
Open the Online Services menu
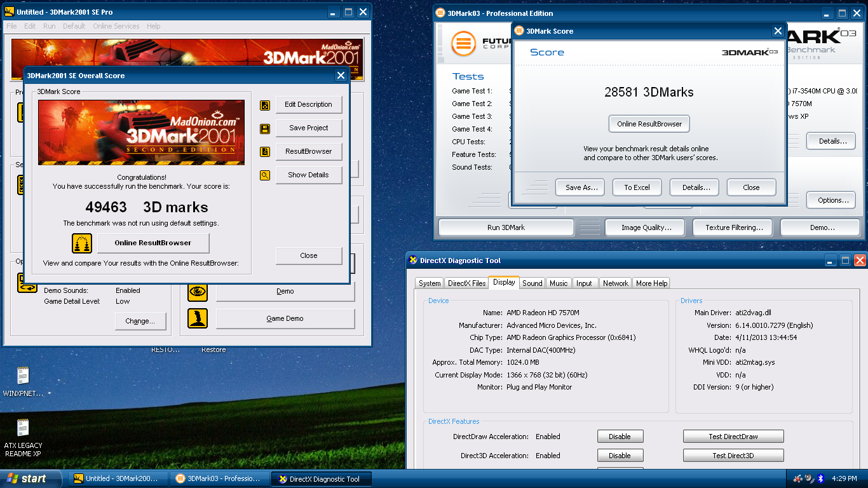tap(116, 26)
